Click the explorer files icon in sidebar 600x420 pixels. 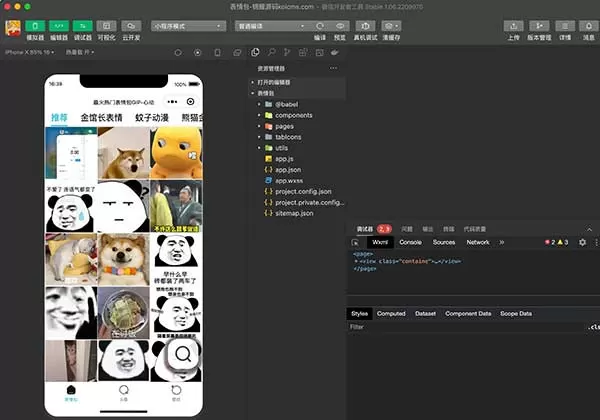click(256, 52)
